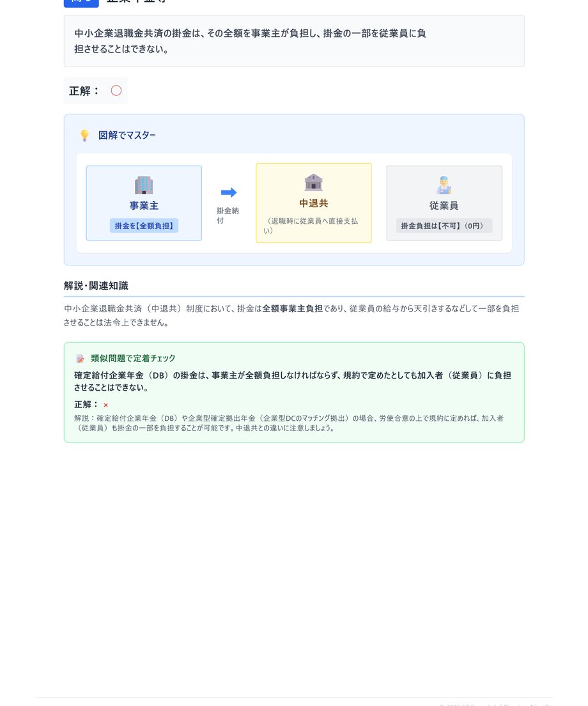Click the paragraph starting 中小企業退職金共済(中退共)制度
Viewport: 588px width, 706px height.
291,316
